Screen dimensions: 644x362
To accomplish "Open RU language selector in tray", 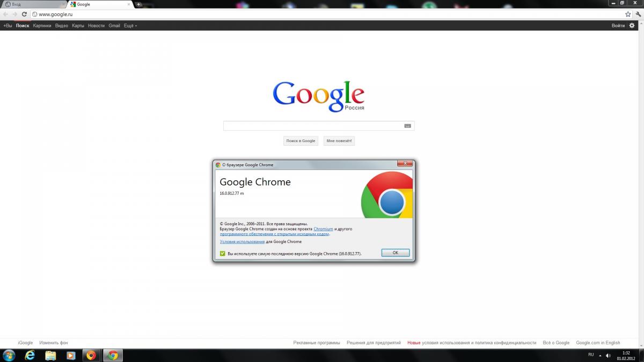I will [591, 354].
